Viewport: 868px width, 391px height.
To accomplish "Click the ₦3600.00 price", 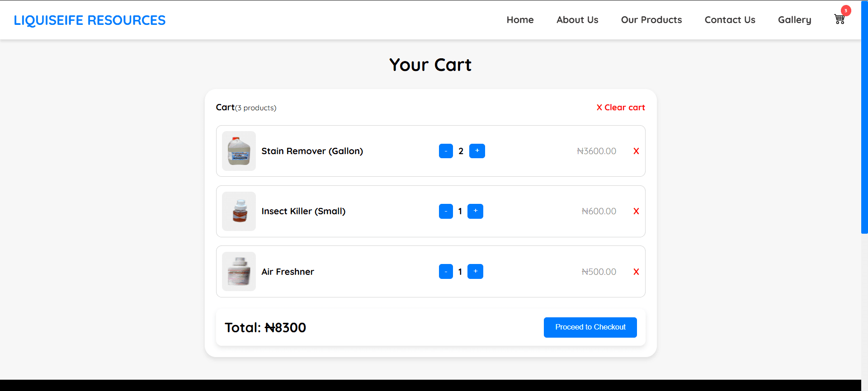I will click(x=596, y=151).
